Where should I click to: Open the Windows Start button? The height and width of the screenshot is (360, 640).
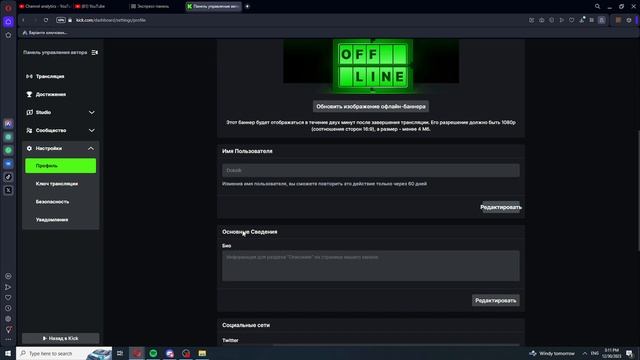pos(8,353)
